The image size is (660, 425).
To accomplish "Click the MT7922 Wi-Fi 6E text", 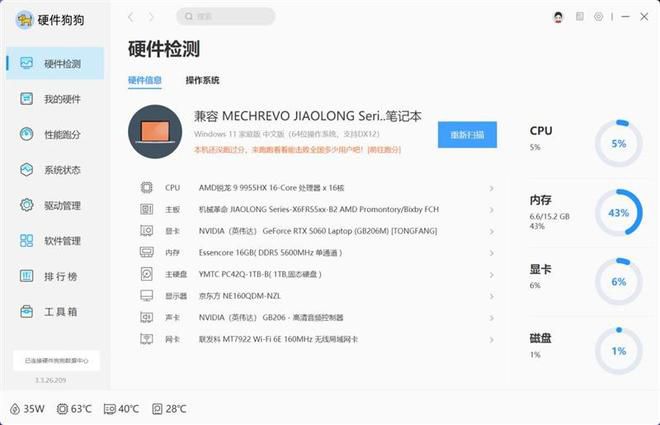I will tap(278, 339).
